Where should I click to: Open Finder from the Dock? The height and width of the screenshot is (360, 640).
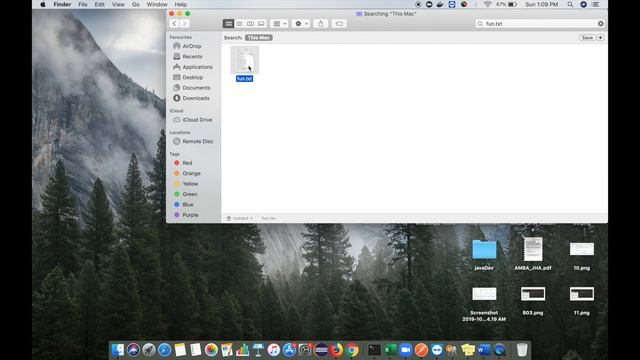coord(118,350)
